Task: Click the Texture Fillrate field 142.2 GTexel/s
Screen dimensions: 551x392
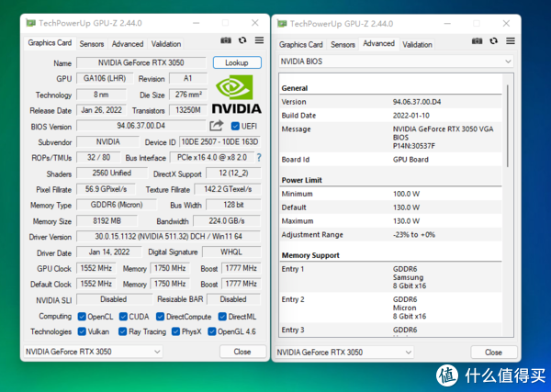Action: [x=228, y=189]
